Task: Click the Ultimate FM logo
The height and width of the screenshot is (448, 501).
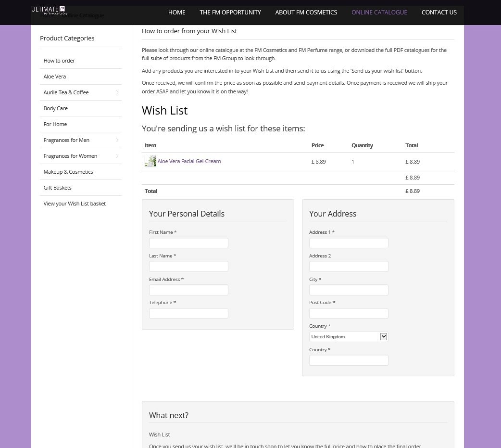Action: [x=48, y=10]
